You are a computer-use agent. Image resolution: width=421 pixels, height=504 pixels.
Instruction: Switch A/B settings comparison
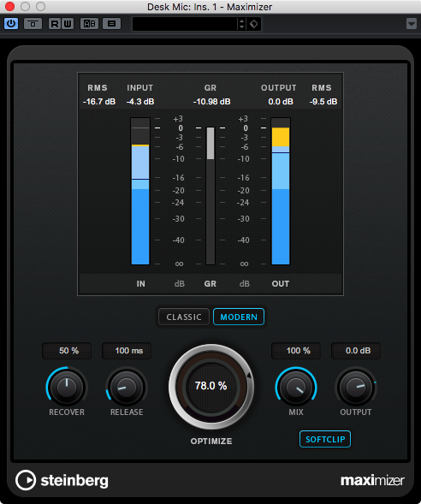pos(89,24)
